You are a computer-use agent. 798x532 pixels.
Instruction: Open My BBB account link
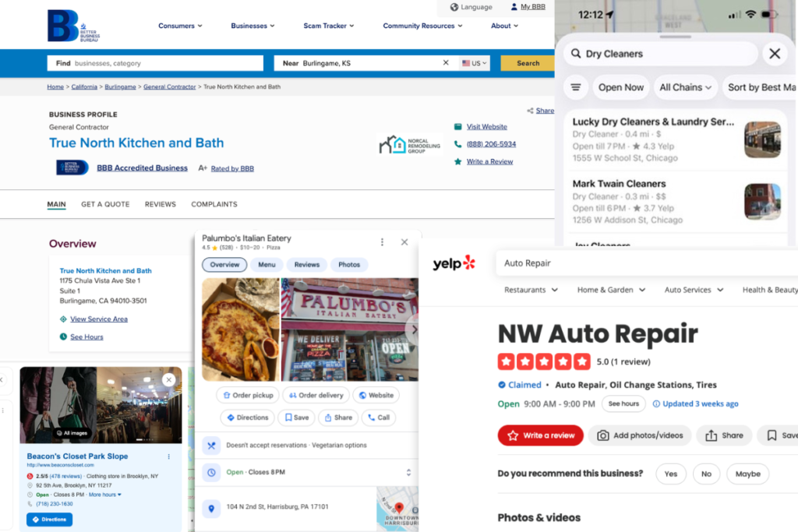pyautogui.click(x=528, y=7)
